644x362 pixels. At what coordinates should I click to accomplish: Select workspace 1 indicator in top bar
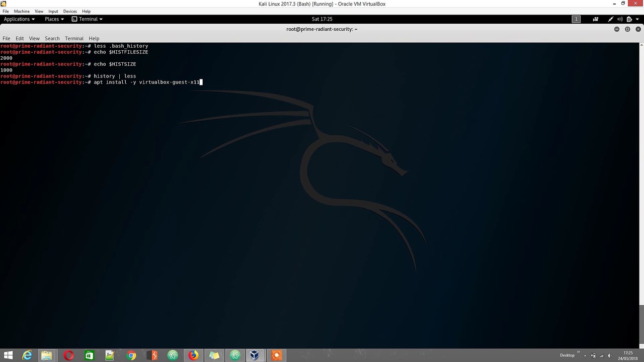[576, 19]
